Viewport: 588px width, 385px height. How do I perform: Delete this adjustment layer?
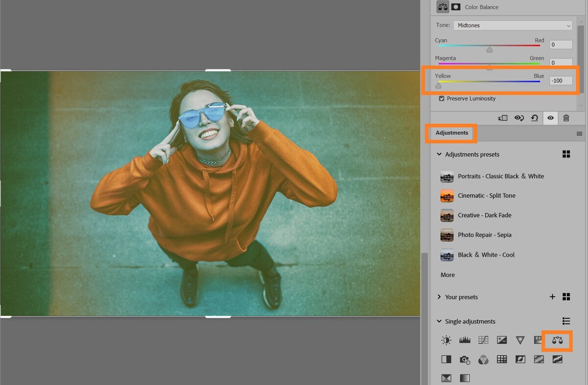566,118
